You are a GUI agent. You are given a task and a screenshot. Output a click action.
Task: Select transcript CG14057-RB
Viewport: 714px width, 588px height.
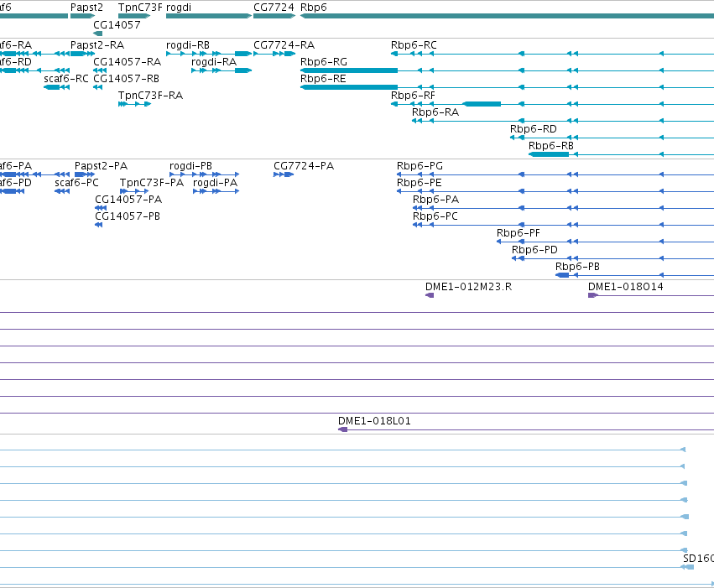click(126, 79)
